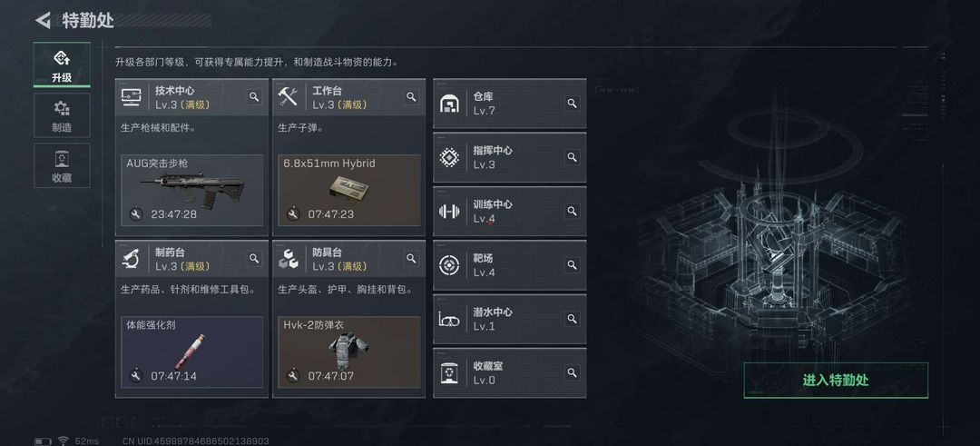
Task: Select the 6.8x51mm Hybrid ammo slot
Action: [x=349, y=190]
